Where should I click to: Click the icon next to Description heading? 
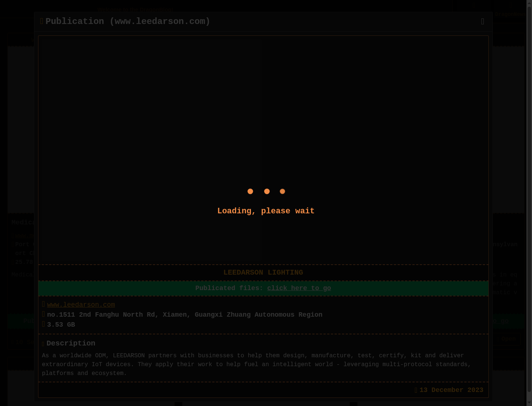tap(43, 344)
